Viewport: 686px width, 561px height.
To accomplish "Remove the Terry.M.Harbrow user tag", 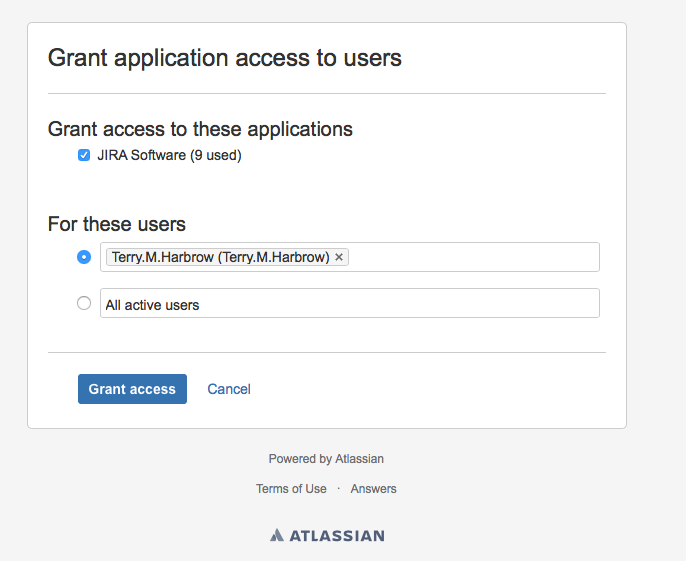I will 339,257.
